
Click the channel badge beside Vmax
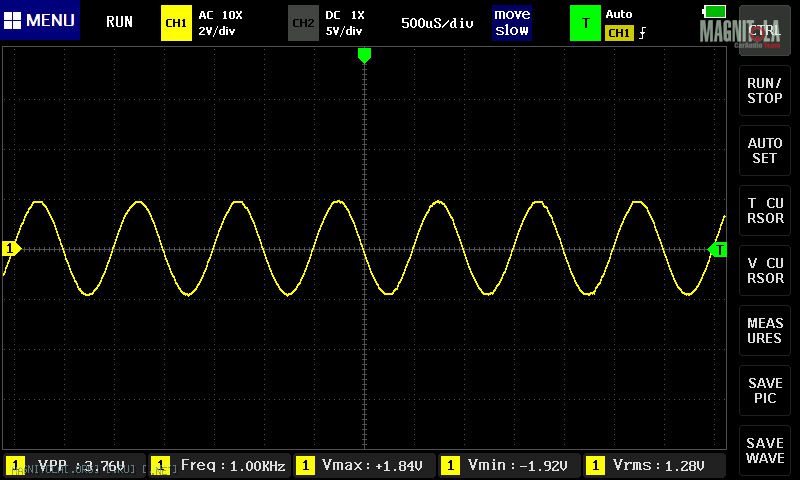pos(305,466)
